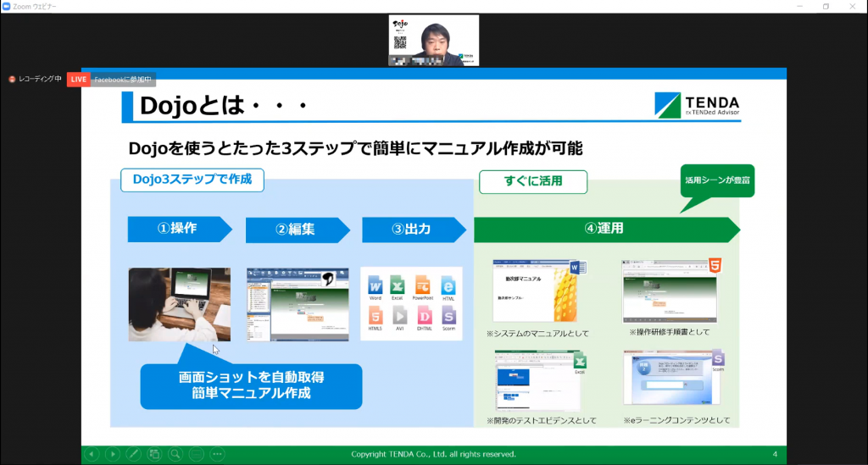Go to the previous slide with the back arrow
868x465 pixels.
(92, 454)
